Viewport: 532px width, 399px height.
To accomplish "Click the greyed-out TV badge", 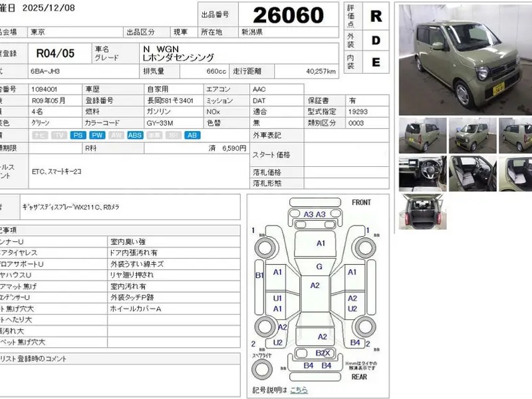I will (59, 135).
